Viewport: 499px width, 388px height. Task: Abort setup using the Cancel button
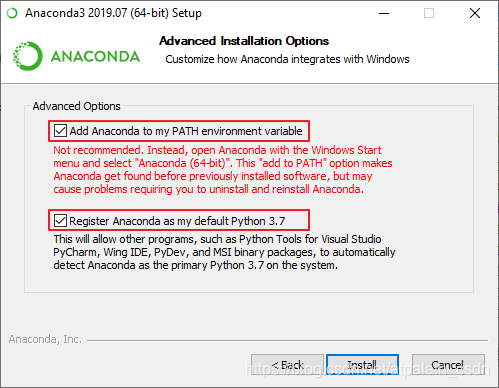[x=448, y=365]
